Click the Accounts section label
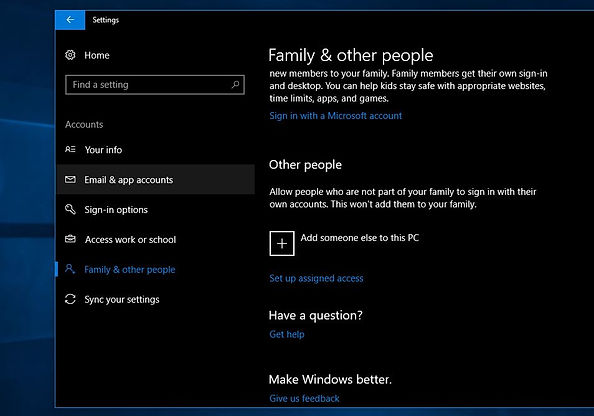Image resolution: width=594 pixels, height=416 pixels. 84,124
